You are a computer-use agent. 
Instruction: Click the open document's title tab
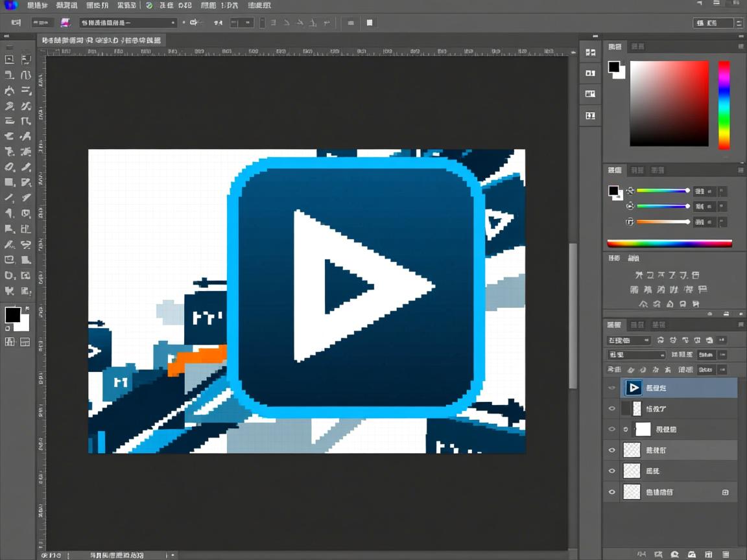pos(101,40)
